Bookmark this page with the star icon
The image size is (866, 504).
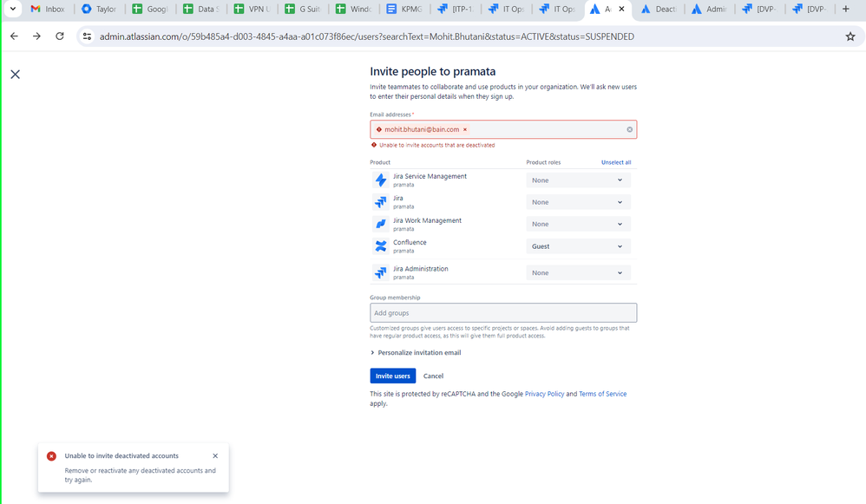pos(850,36)
